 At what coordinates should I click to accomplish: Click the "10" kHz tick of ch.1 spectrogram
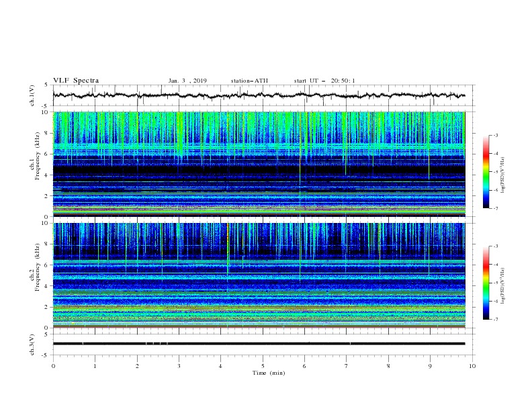click(x=45, y=112)
